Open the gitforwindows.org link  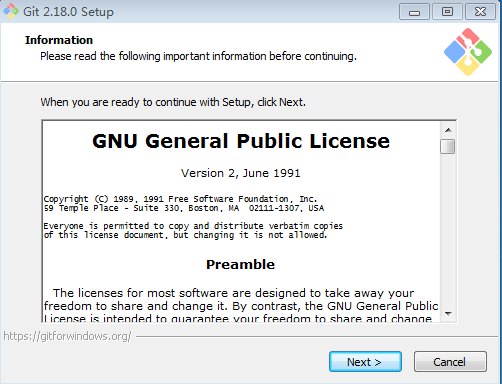(67, 336)
